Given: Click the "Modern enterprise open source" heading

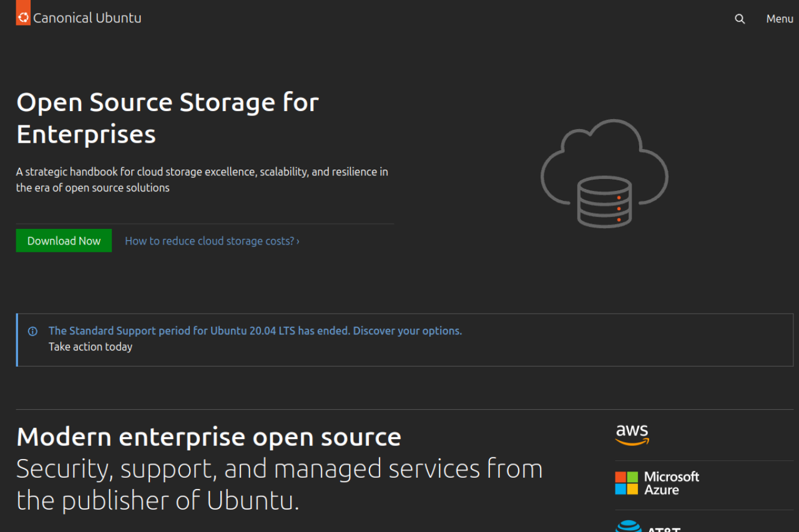Looking at the screenshot, I should click(x=208, y=437).
